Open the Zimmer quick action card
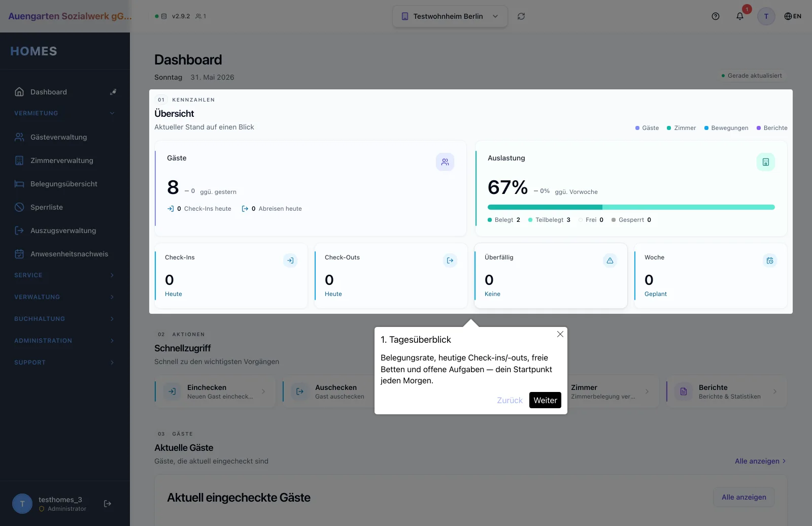This screenshot has width=812, height=526. pyautogui.click(x=612, y=391)
